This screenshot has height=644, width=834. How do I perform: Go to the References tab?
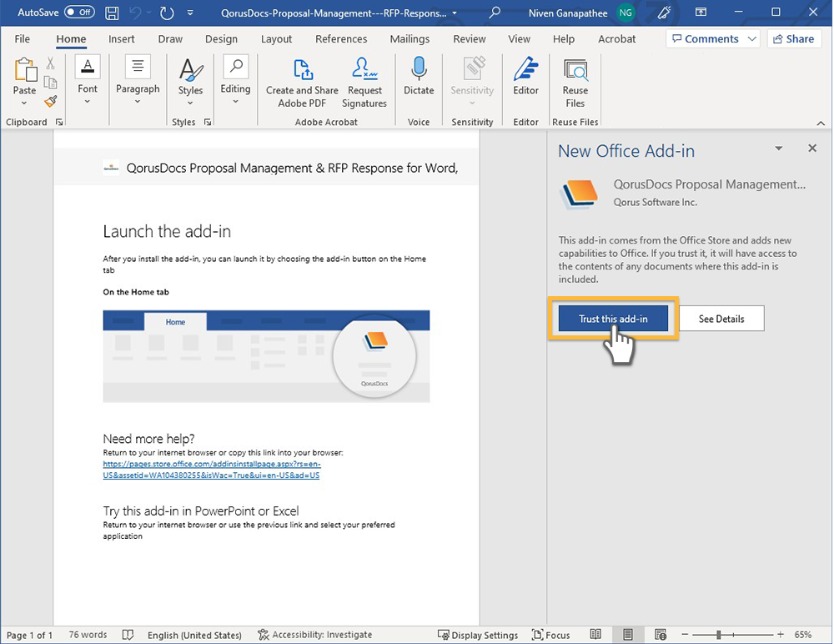[x=341, y=39]
